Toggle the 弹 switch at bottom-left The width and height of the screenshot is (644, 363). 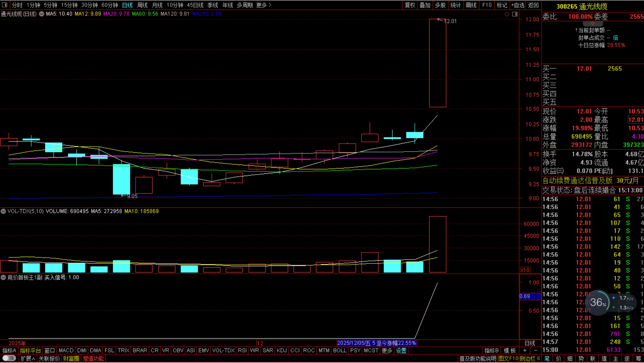(9, 358)
